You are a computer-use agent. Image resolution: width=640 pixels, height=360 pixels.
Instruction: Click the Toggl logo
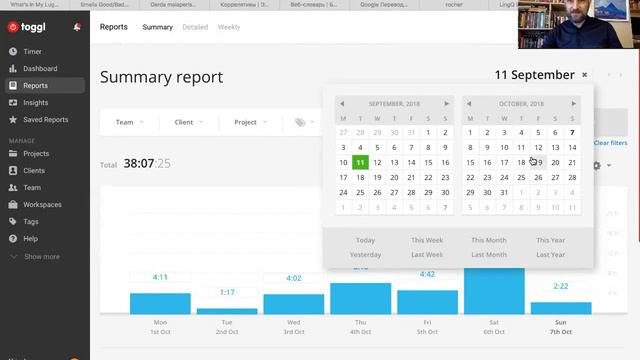[x=27, y=27]
